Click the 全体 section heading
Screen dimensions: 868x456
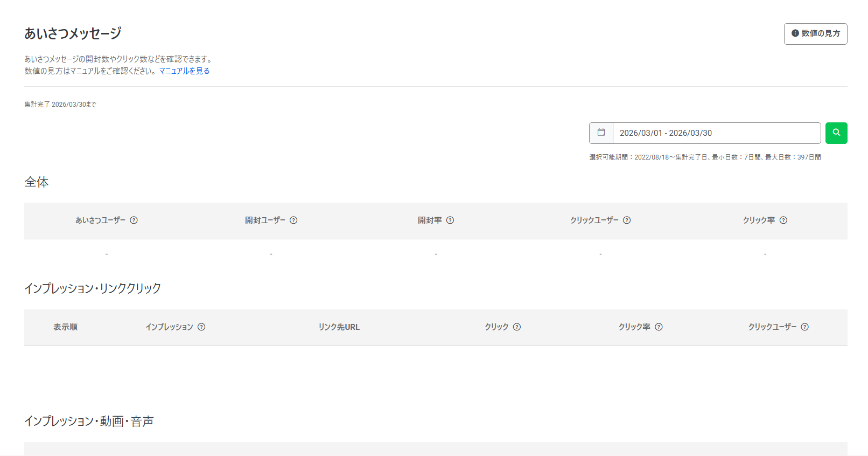tap(37, 182)
